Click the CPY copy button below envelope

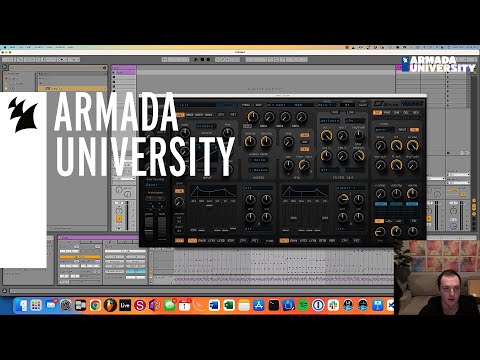[243, 240]
